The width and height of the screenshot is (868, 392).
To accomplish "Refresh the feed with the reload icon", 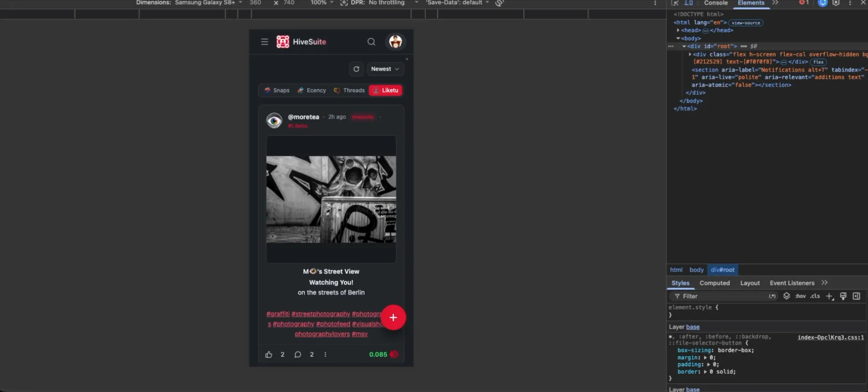I will coord(356,69).
